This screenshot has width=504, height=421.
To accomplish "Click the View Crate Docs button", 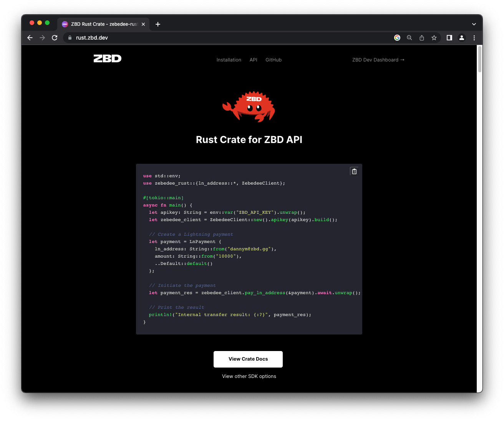I will point(248,359).
